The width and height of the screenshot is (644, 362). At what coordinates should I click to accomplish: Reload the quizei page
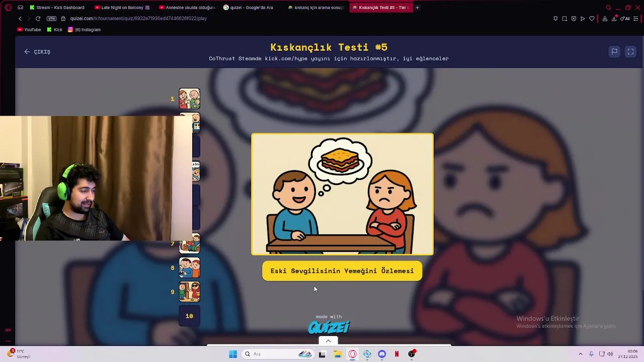(38, 19)
